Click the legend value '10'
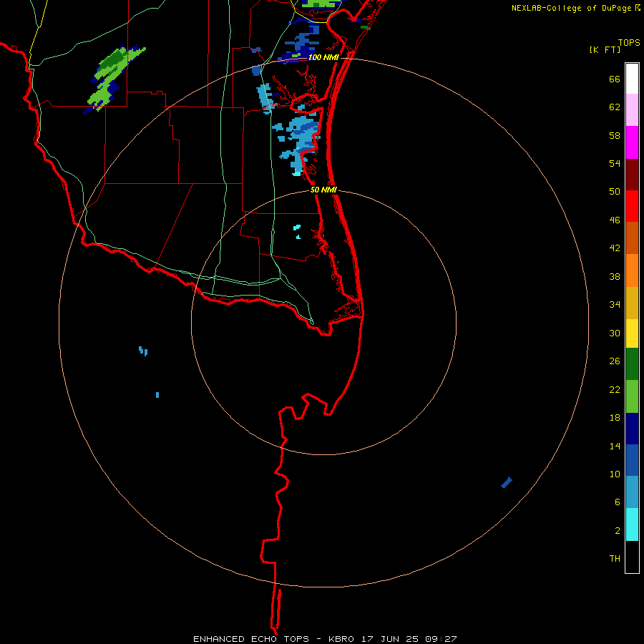 pyautogui.click(x=615, y=474)
